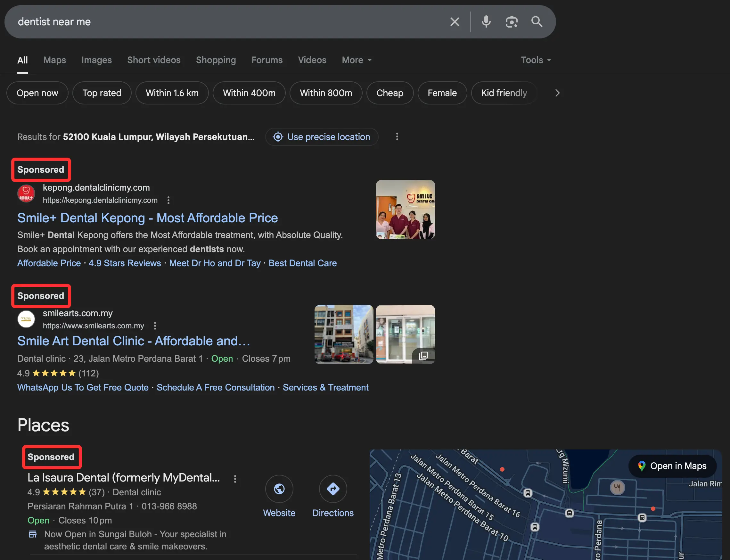This screenshot has width=730, height=560.
Task: Apply the Within 800m filter chip
Action: click(x=326, y=93)
